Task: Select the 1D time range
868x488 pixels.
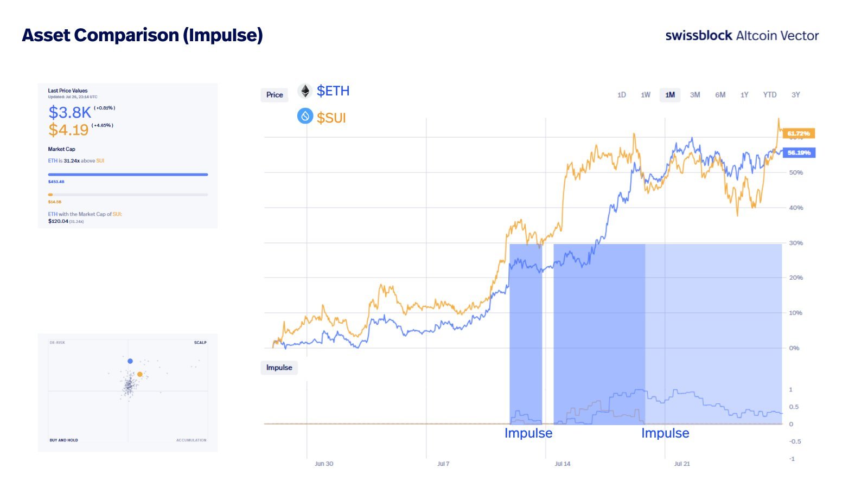Action: [622, 95]
